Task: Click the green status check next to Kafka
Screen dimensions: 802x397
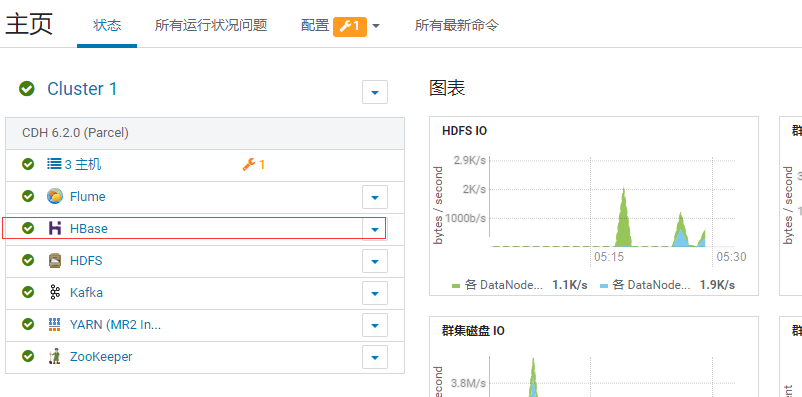Action: 28,292
